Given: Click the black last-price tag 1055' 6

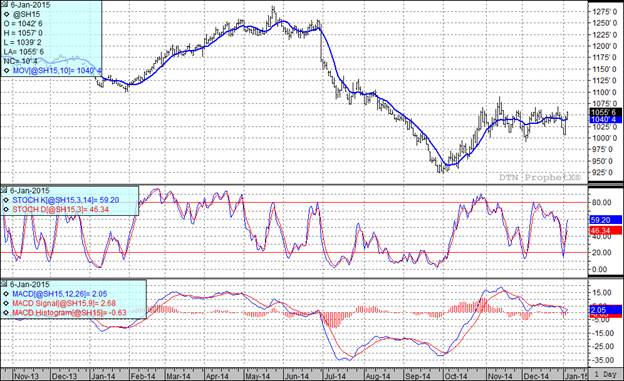Looking at the screenshot, I should [606, 112].
